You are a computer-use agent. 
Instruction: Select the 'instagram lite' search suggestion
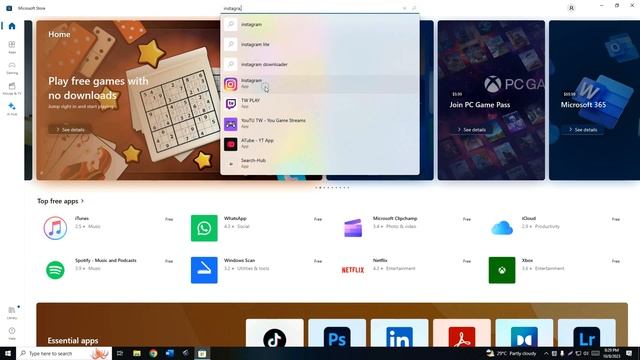click(320, 44)
